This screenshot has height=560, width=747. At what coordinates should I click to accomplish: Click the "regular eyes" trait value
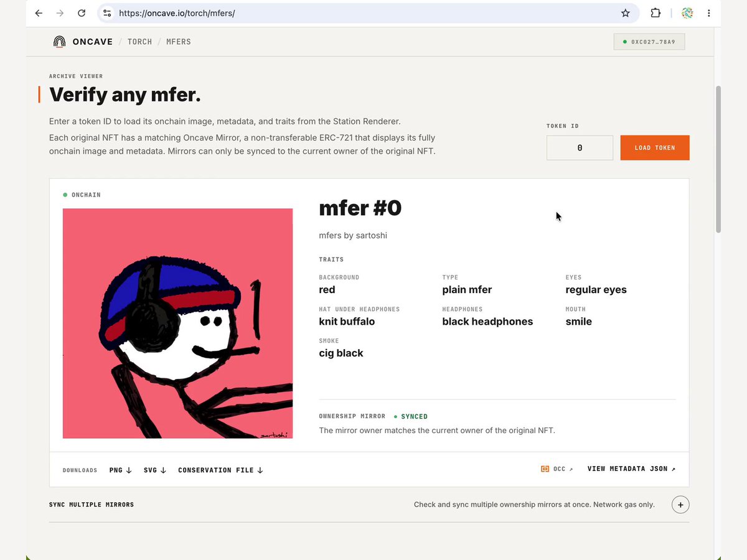(596, 290)
